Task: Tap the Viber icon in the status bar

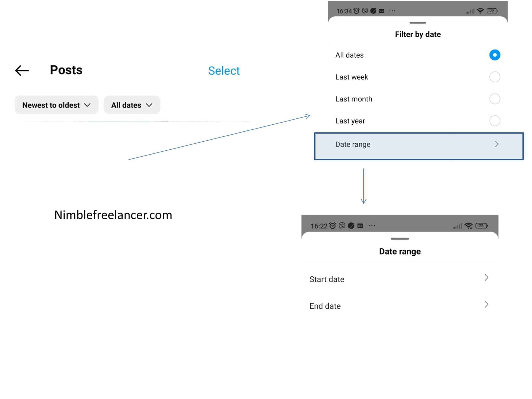Action: point(364,11)
